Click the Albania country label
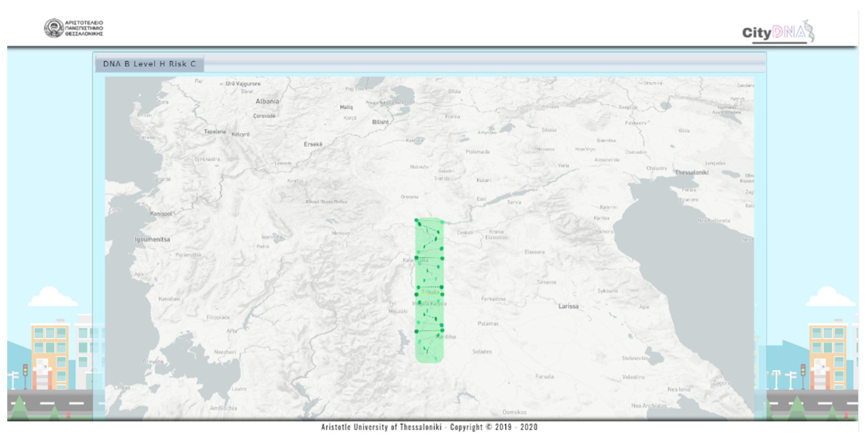The image size is (868, 441). click(267, 101)
